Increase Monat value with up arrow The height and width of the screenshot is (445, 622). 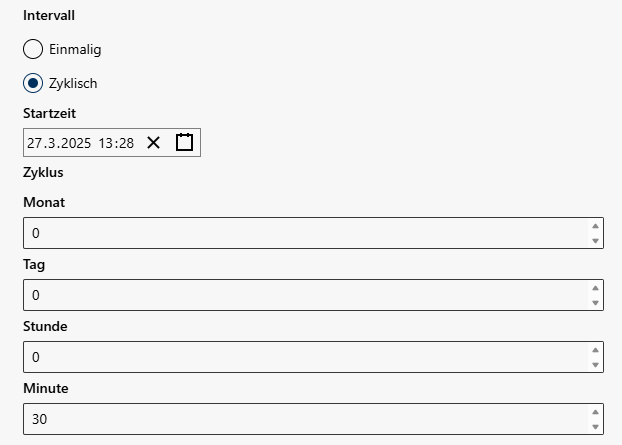point(595,226)
